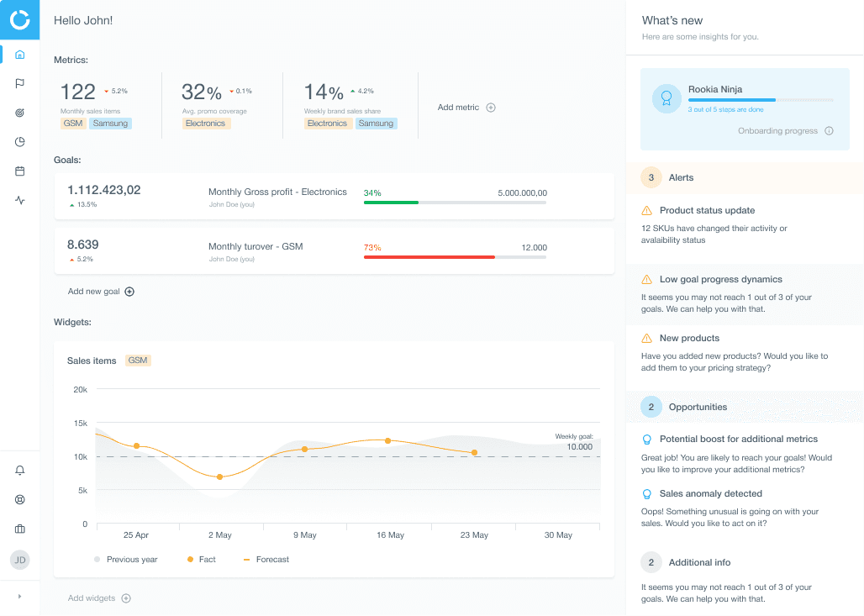Add new goal
864x616 pixels.
tap(101, 292)
